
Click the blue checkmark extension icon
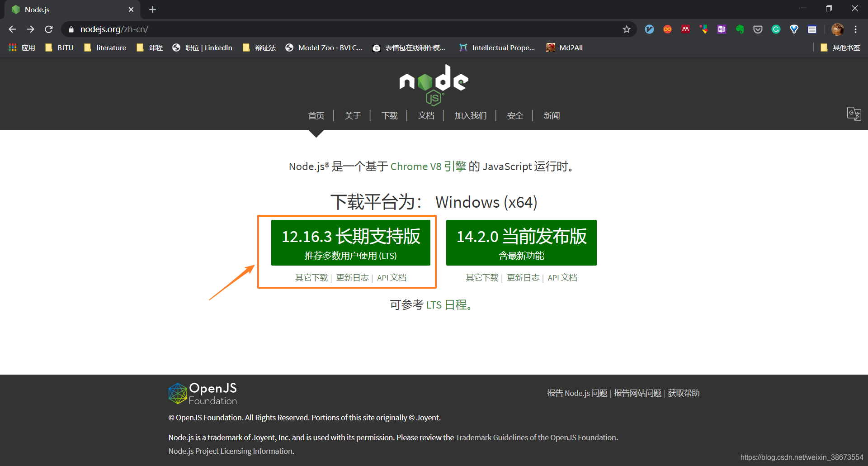[649, 29]
